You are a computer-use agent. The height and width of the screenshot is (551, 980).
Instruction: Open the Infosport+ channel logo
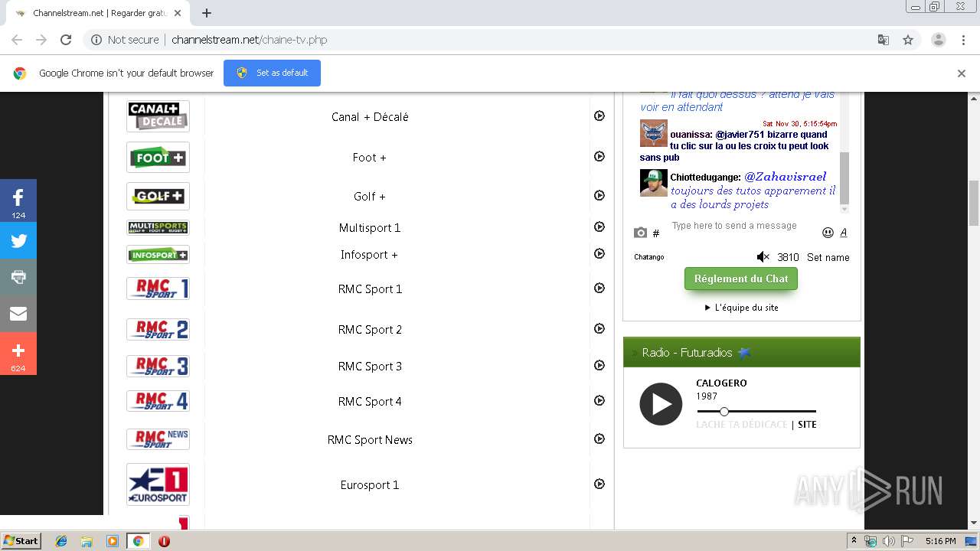(158, 254)
